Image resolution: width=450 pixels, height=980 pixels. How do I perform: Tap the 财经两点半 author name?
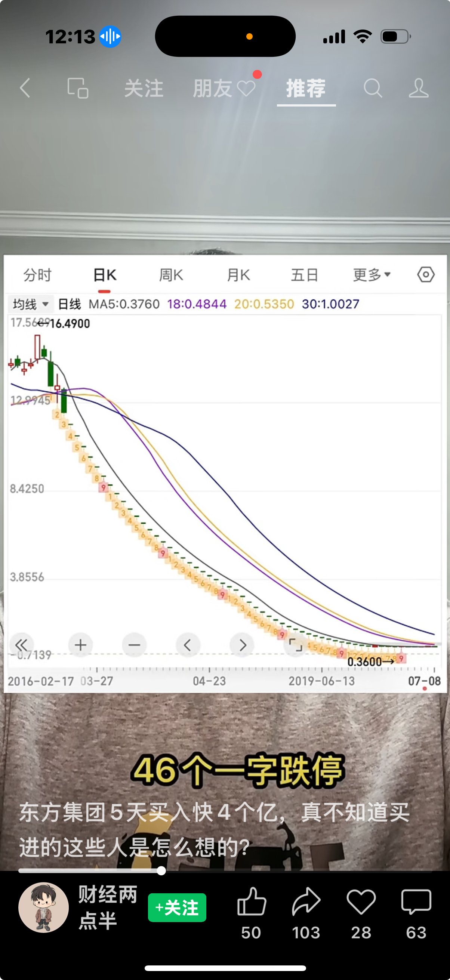tap(108, 907)
